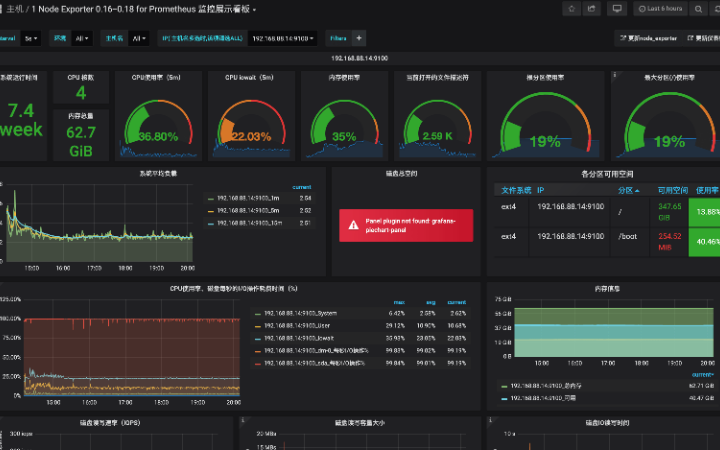Open the Last 6 hours time picker
Image resolution: width=720 pixels, height=450 pixels.
click(x=660, y=9)
